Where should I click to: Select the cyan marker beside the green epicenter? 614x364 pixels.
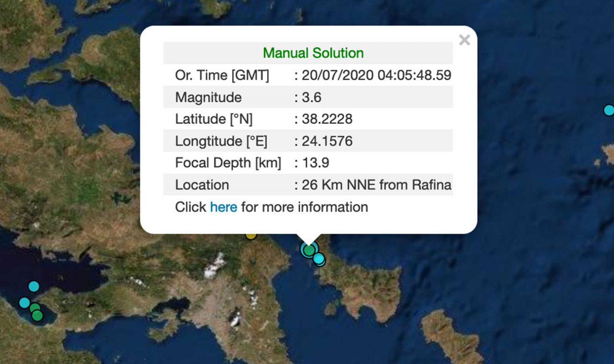click(x=319, y=259)
